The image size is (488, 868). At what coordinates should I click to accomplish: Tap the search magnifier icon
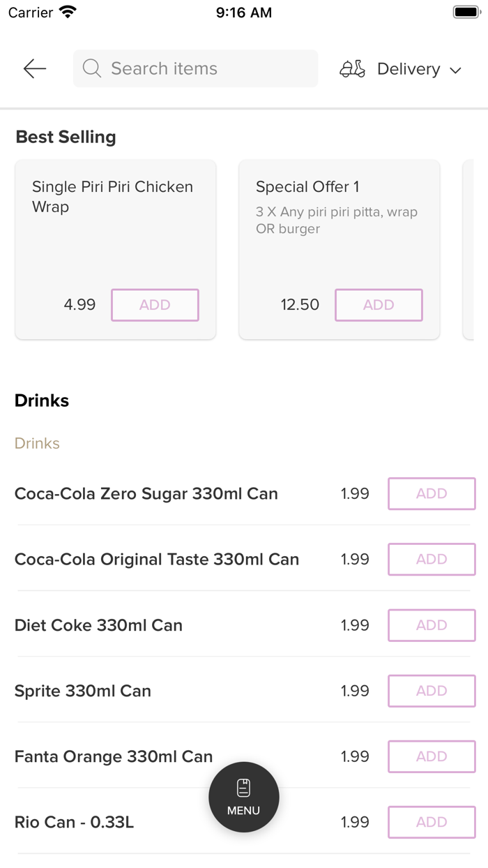point(91,68)
